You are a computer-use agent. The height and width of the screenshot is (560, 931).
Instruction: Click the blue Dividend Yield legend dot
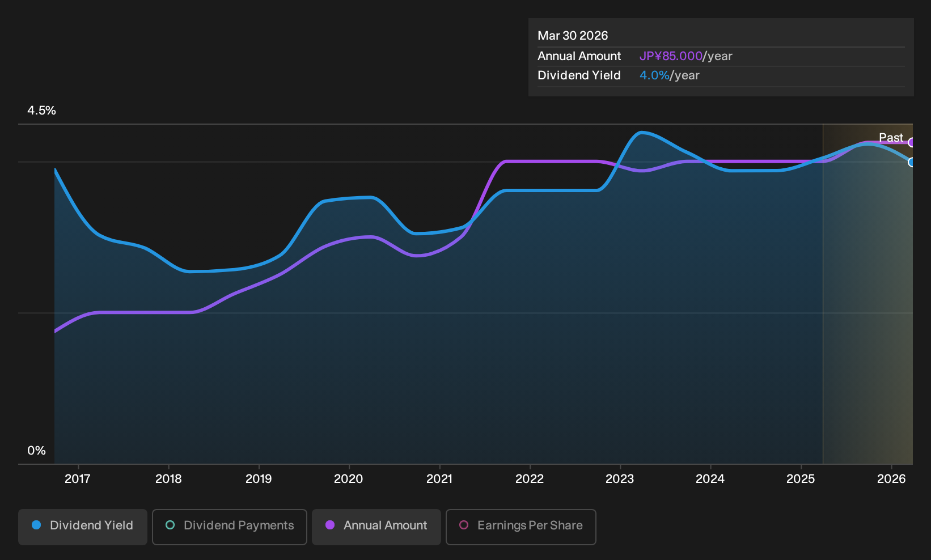click(x=36, y=525)
